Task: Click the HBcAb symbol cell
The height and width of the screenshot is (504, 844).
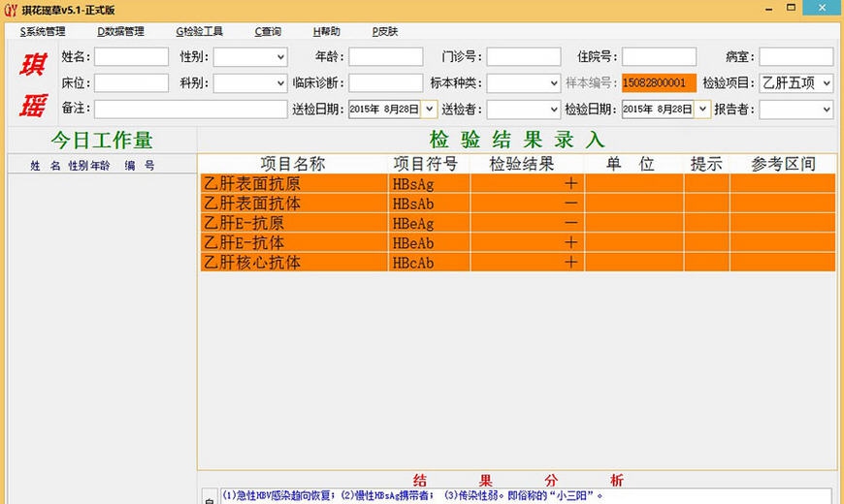Action: coord(429,263)
